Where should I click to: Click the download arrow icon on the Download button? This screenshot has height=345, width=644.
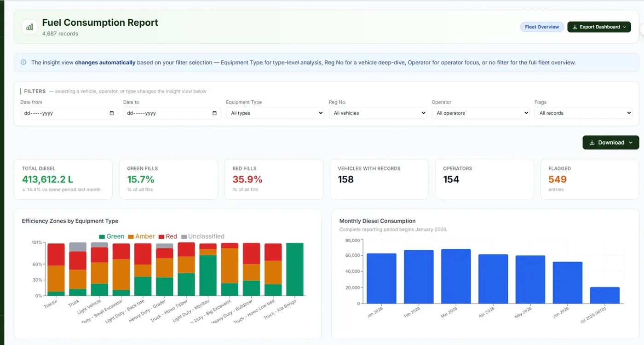pos(592,143)
